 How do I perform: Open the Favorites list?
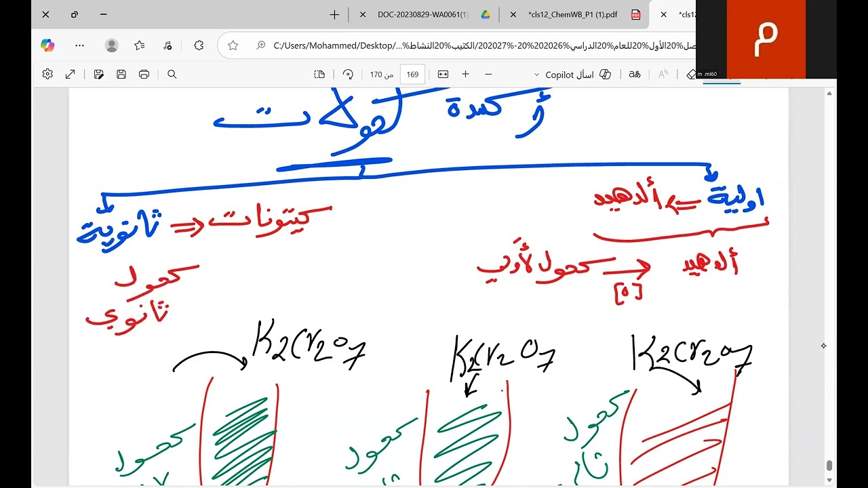[x=140, y=45]
